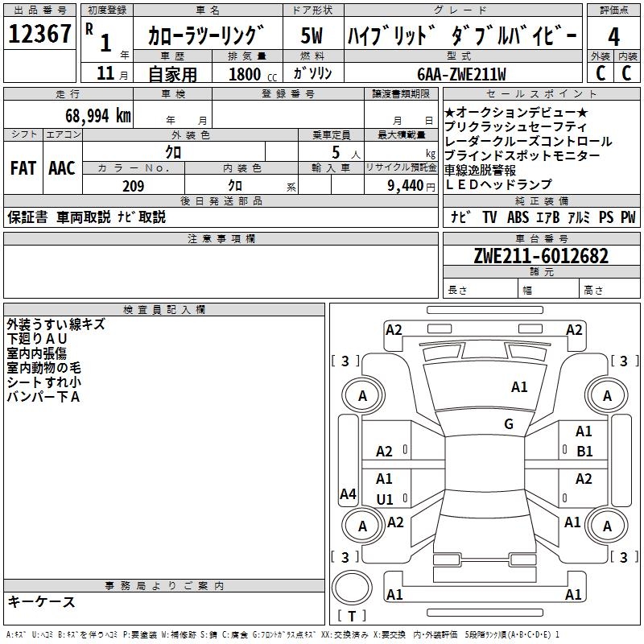Click TV in genuine equipment row
Screen dimensions: 644x644
coord(489,217)
